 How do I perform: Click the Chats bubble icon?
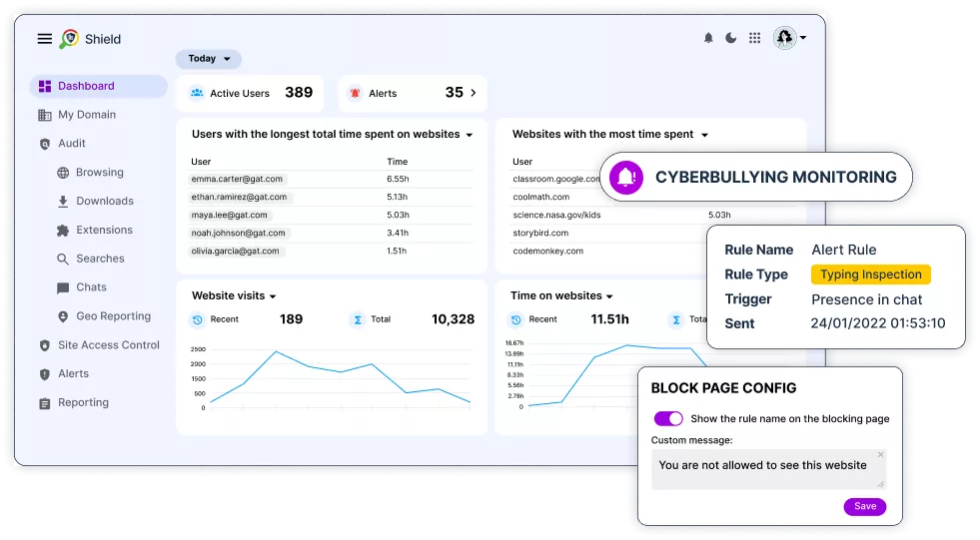pyautogui.click(x=63, y=287)
